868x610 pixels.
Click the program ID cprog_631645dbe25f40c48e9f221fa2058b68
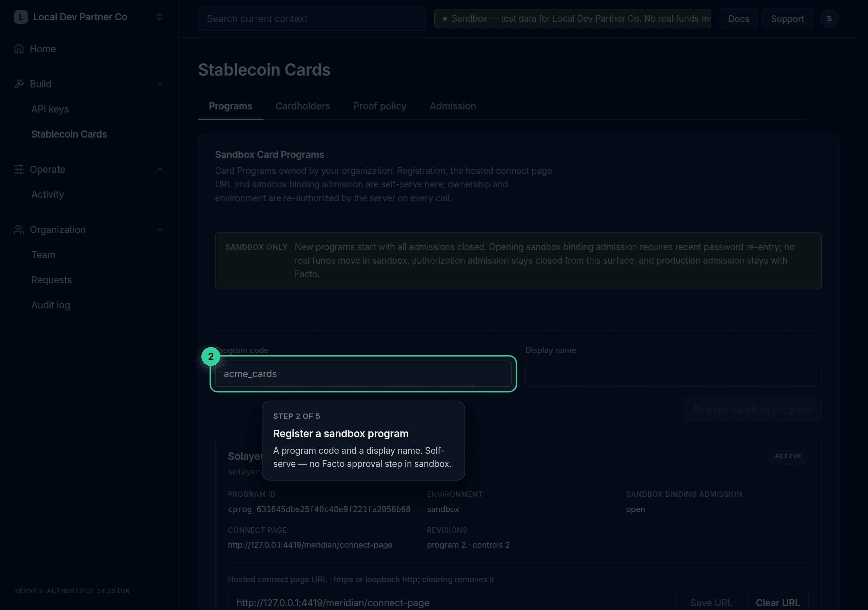[x=319, y=509]
